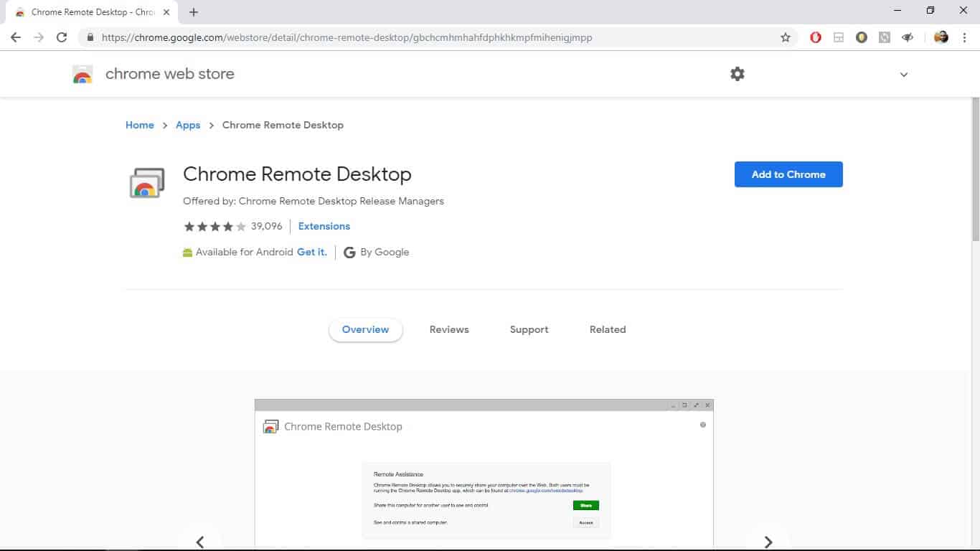Open the Support tab
This screenshot has width=980, height=551.
coord(529,330)
